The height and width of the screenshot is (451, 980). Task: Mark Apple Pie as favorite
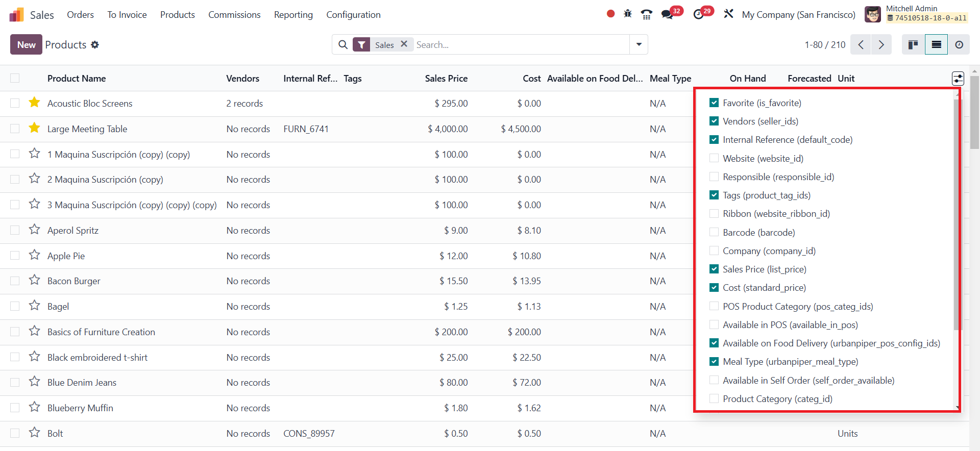click(34, 255)
